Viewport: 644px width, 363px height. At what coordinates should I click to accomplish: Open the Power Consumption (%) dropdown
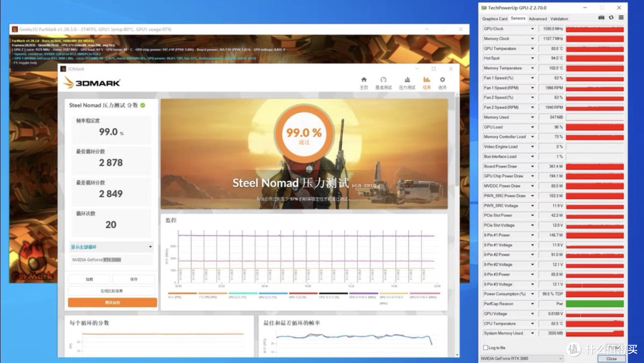pos(532,294)
